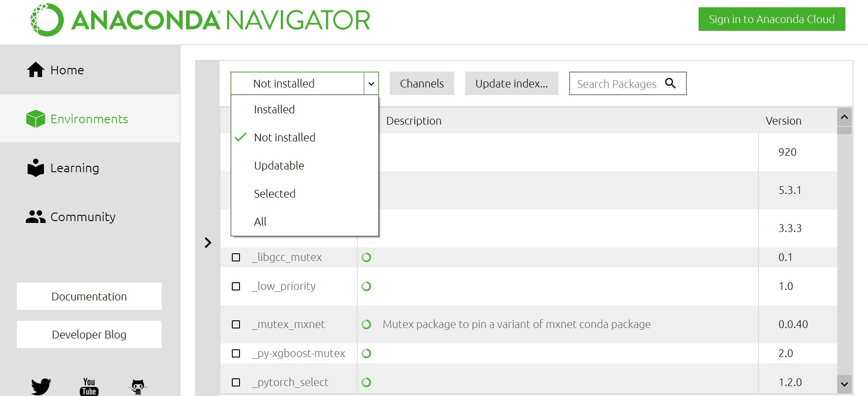Image resolution: width=868 pixels, height=396 pixels.
Task: Open the GitHub link icon
Action: click(x=138, y=387)
